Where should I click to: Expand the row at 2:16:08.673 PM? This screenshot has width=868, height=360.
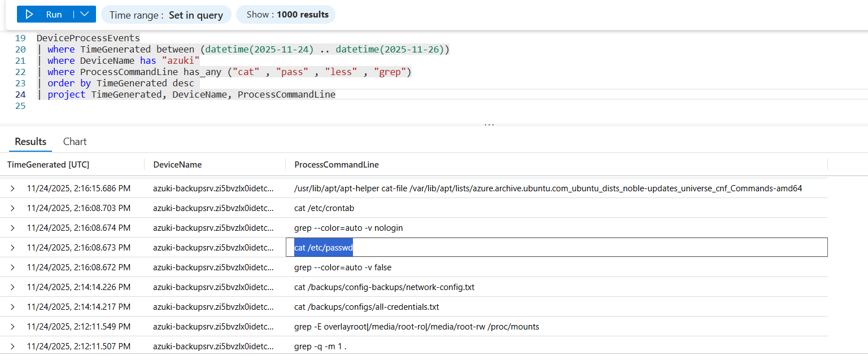pos(12,248)
